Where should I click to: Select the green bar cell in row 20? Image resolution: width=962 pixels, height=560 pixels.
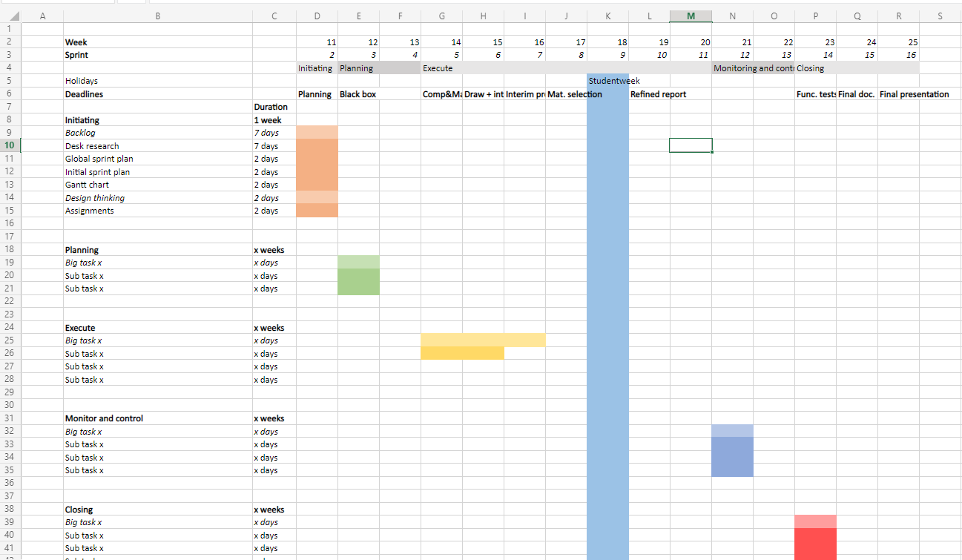pyautogui.click(x=358, y=276)
